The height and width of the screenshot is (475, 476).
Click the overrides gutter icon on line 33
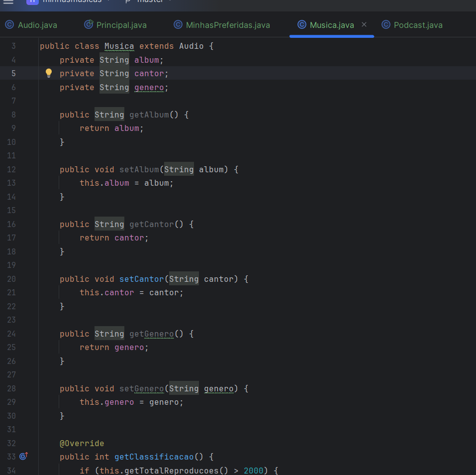(x=24, y=456)
